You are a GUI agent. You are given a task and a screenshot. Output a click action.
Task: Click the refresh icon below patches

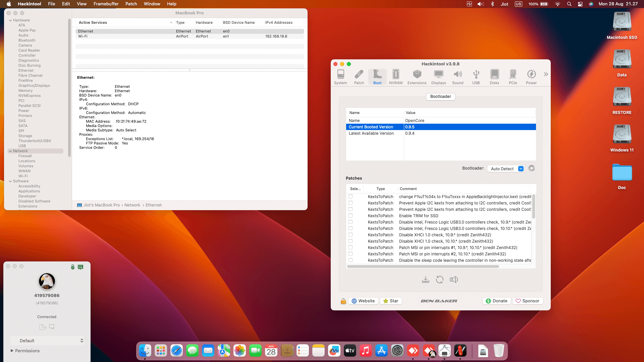point(439,280)
